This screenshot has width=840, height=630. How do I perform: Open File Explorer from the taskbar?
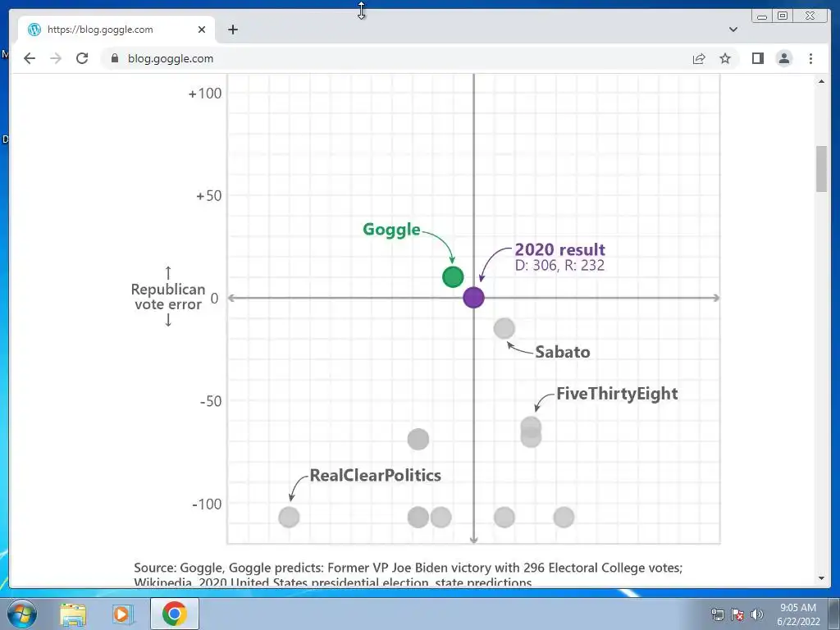[x=73, y=614]
